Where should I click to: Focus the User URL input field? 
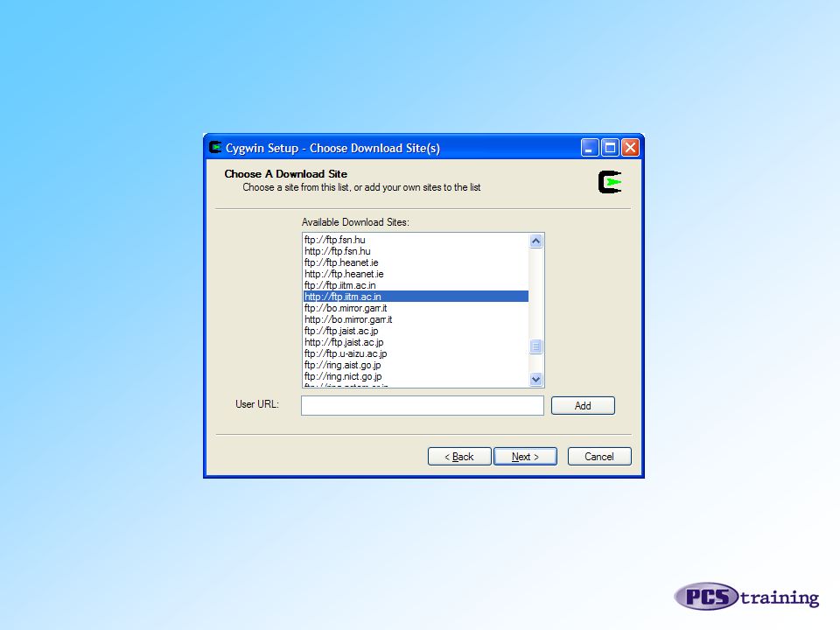pyautogui.click(x=422, y=405)
